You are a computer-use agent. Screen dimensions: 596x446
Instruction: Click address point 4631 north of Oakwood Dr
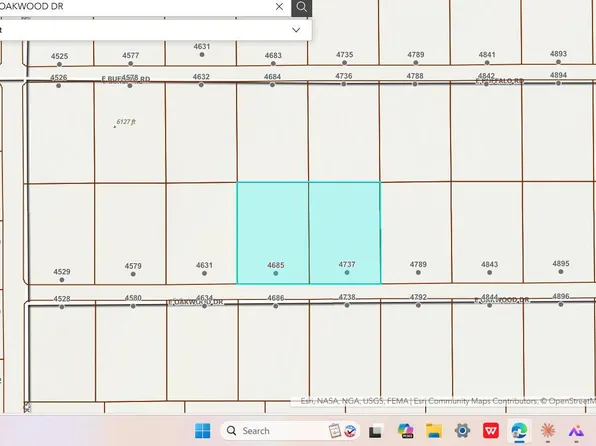(x=204, y=273)
